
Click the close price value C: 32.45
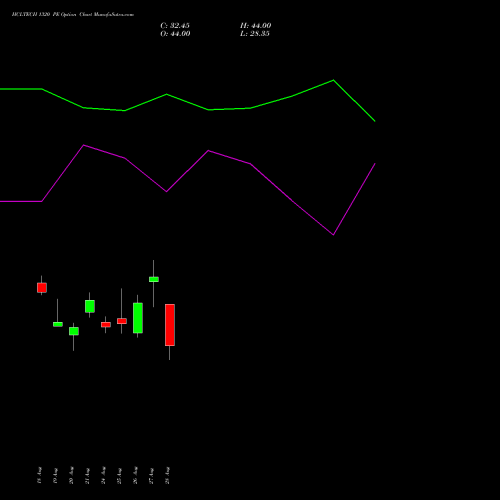point(175,26)
